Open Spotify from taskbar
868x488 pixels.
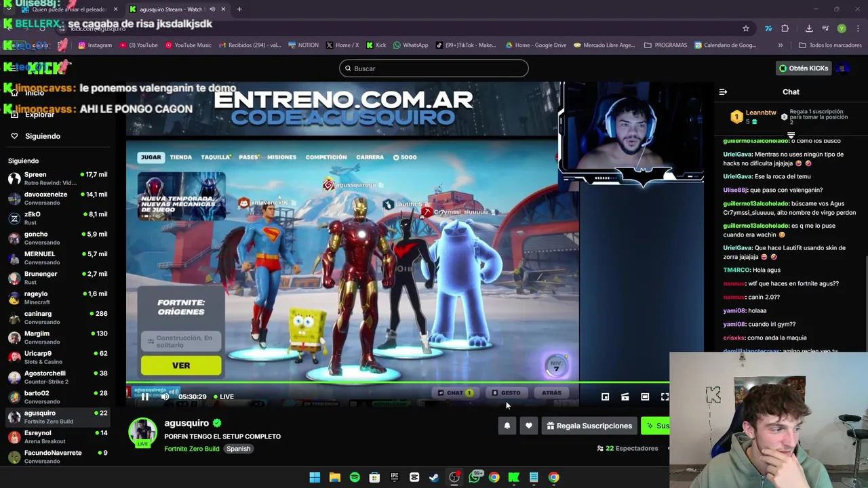click(355, 477)
